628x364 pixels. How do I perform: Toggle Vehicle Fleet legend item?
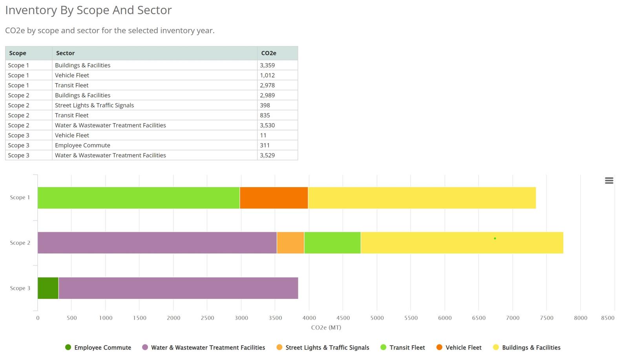[459, 348]
